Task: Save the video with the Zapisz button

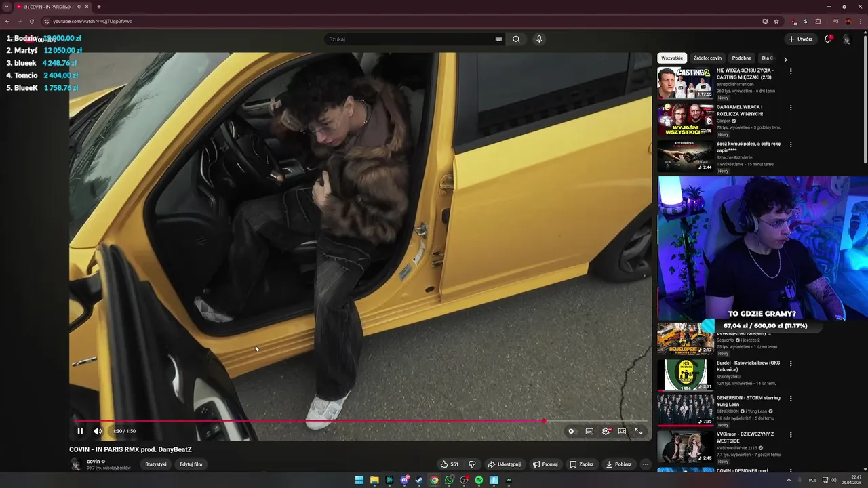Action: 582,464
